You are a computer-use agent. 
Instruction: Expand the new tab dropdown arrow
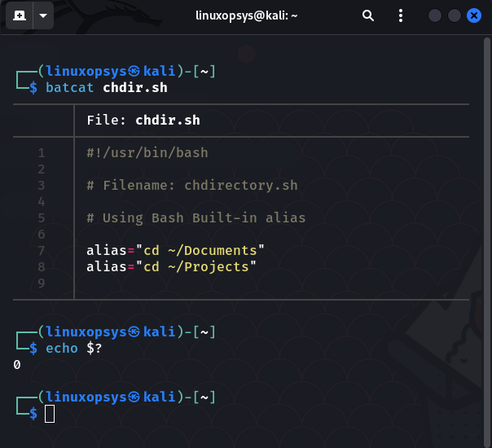[43, 15]
